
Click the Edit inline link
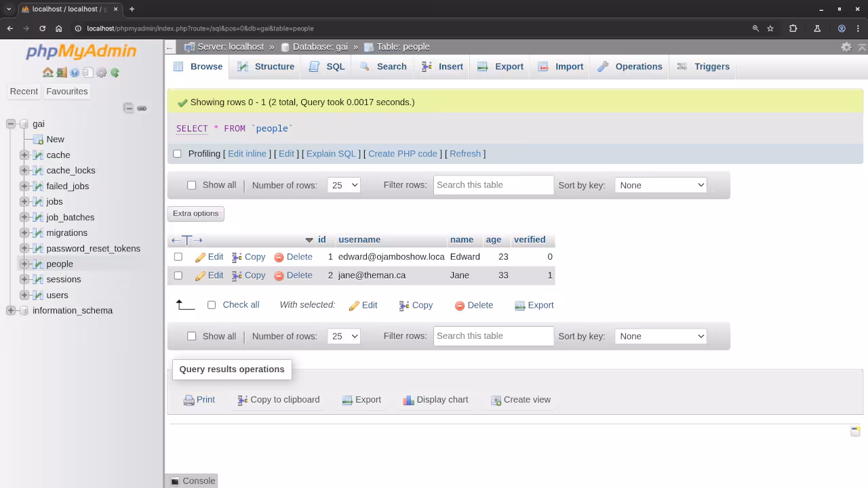[x=247, y=154]
